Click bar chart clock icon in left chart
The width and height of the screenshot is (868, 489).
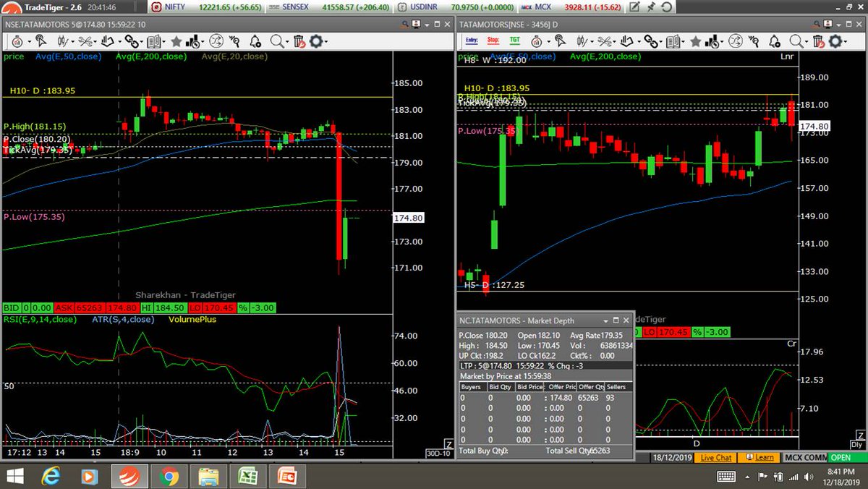coord(192,41)
